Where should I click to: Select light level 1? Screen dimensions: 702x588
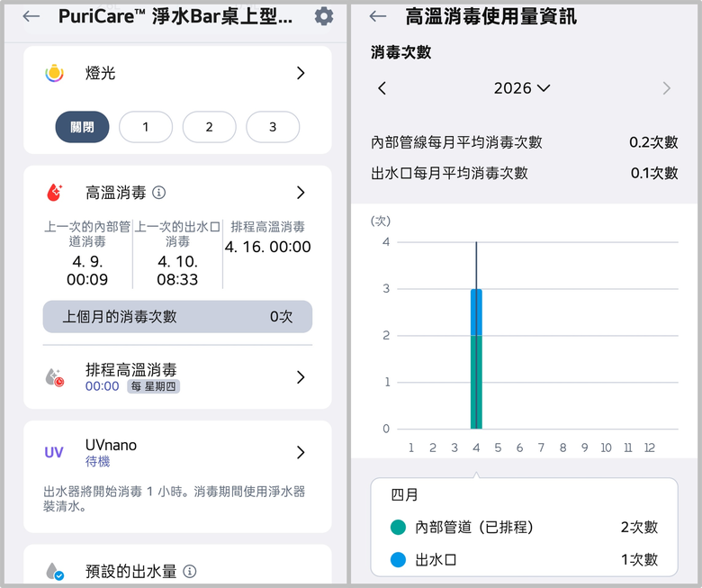pos(146,127)
